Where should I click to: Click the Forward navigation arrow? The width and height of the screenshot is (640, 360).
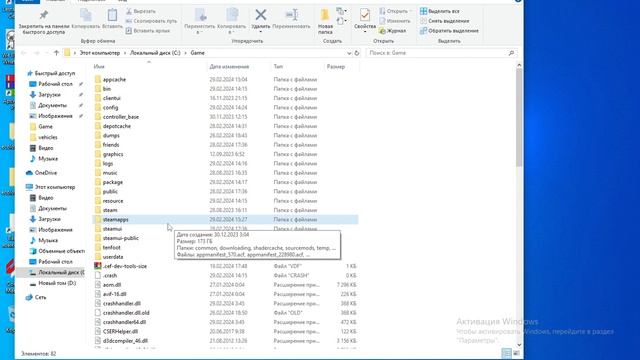pos(37,53)
